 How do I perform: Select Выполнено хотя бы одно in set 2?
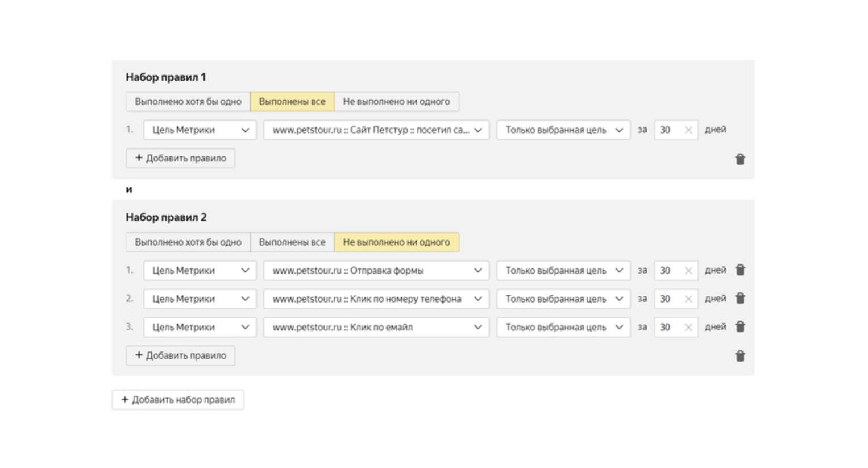(x=188, y=242)
